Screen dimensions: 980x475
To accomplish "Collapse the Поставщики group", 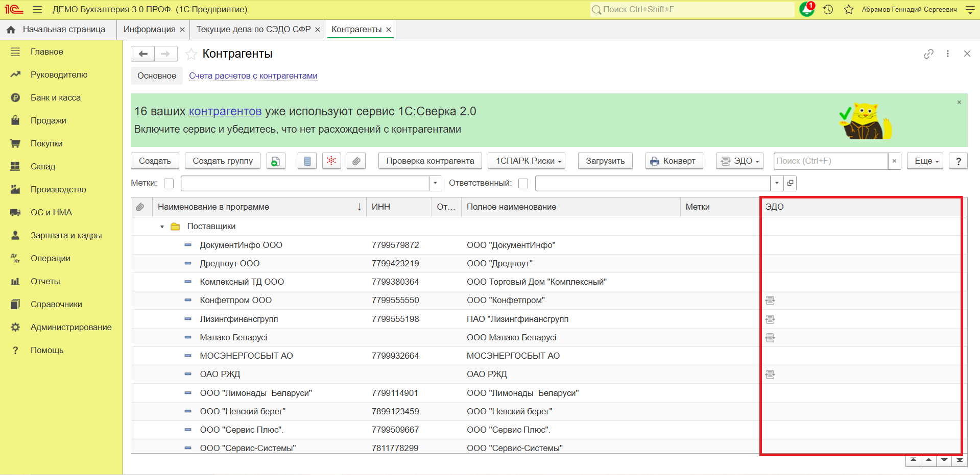I will tap(162, 227).
